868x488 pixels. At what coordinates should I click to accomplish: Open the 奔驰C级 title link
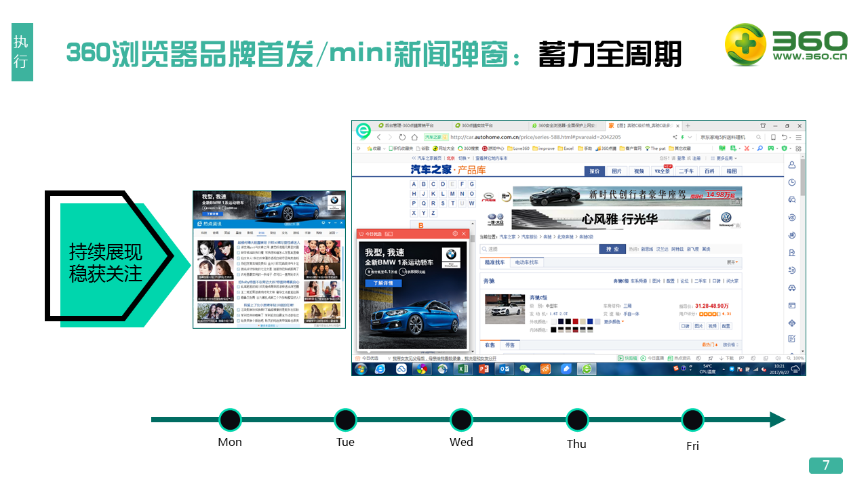click(x=538, y=298)
